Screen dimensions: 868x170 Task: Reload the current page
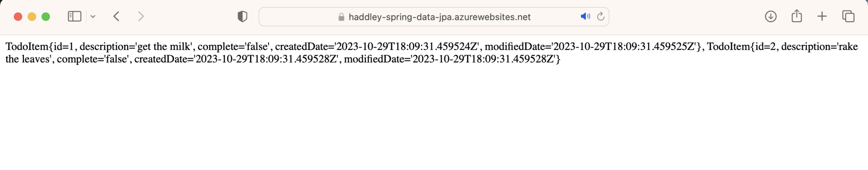601,17
